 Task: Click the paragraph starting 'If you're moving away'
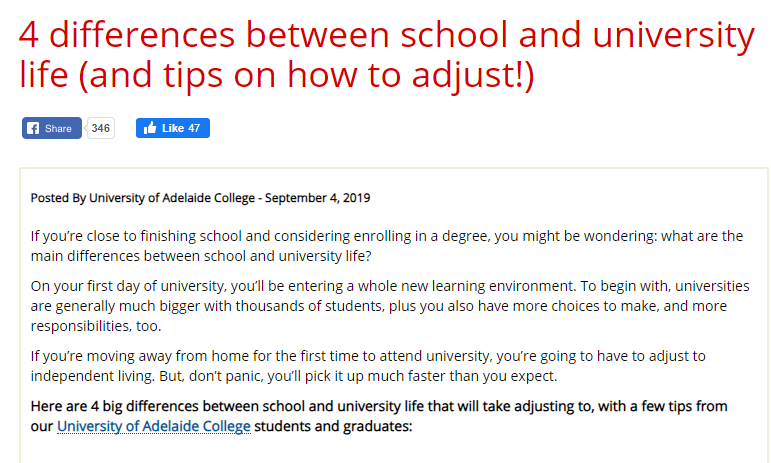(368, 366)
